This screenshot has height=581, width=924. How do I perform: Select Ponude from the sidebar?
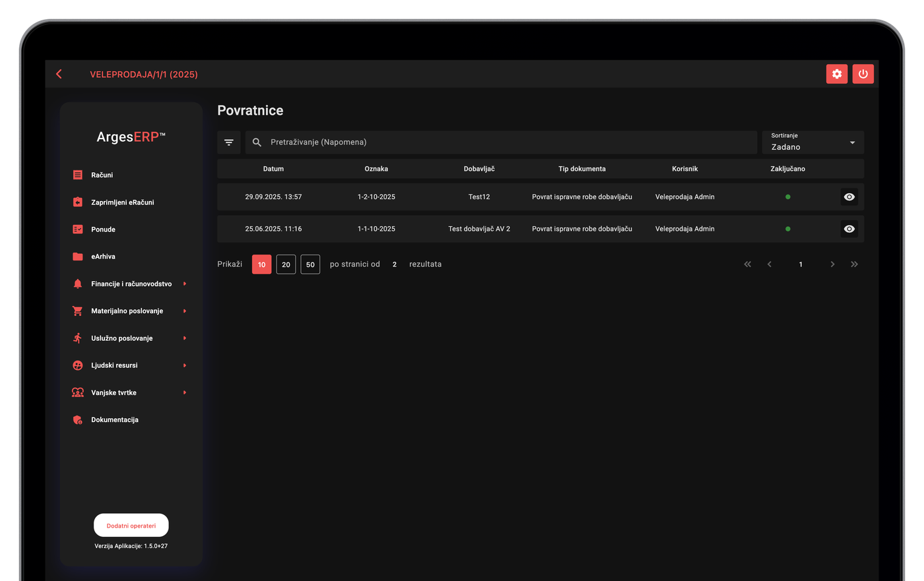(x=103, y=229)
